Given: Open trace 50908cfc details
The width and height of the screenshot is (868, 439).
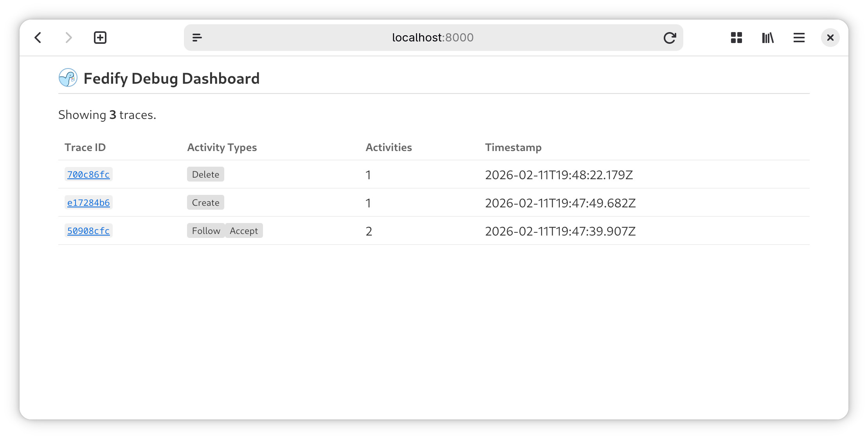Looking at the screenshot, I should pos(88,231).
